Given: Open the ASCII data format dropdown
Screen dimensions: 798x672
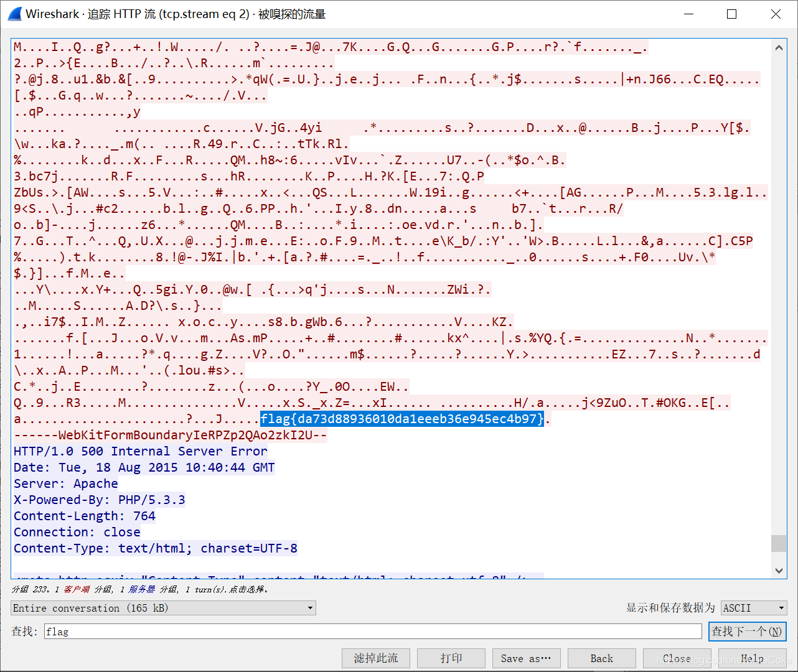Looking at the screenshot, I should (x=754, y=608).
